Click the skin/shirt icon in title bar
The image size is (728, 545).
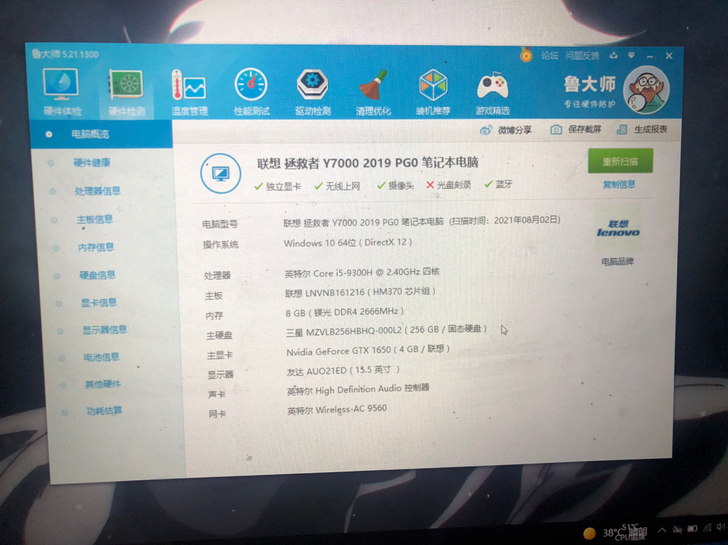pyautogui.click(x=614, y=55)
